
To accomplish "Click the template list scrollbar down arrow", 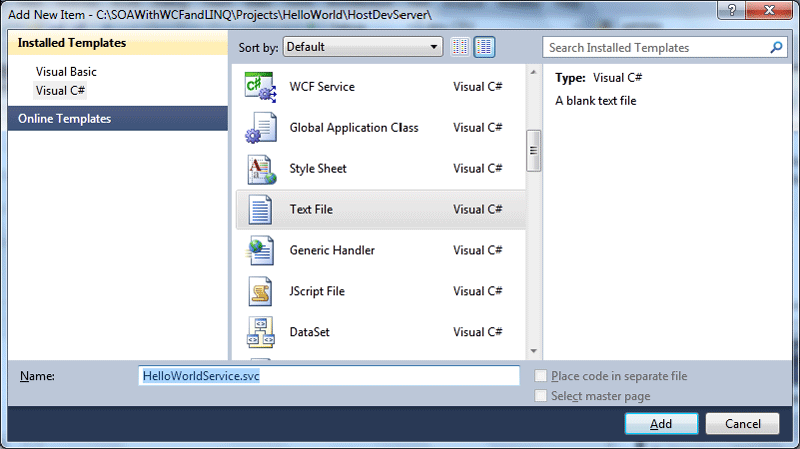I will (x=534, y=351).
